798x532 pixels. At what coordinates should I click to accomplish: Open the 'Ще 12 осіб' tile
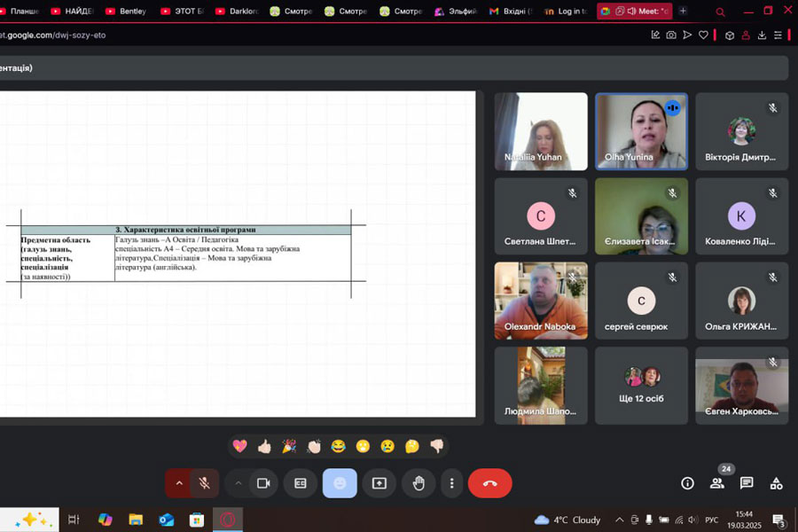click(x=641, y=386)
